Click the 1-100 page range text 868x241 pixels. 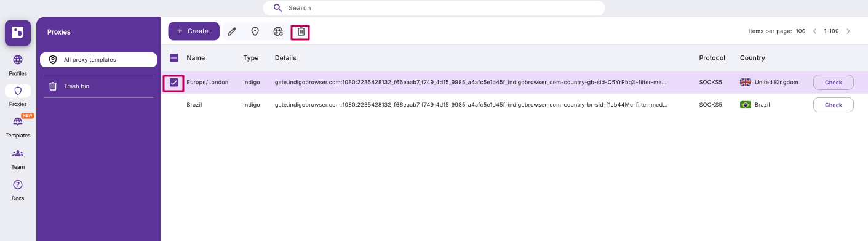(x=831, y=31)
